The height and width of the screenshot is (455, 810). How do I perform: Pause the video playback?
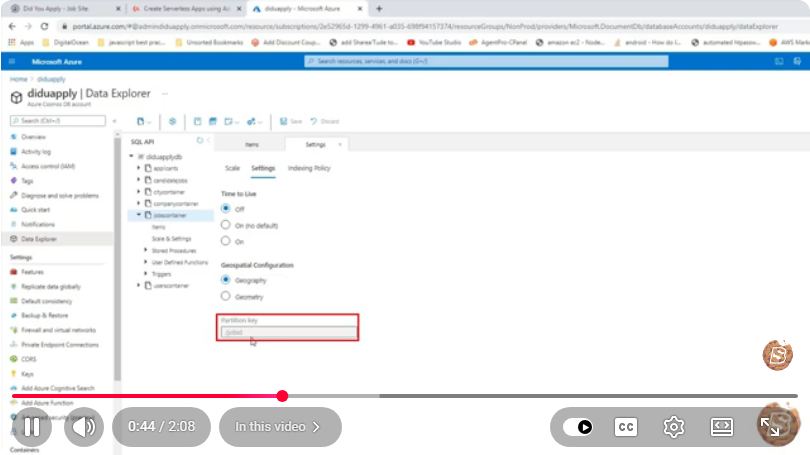pos(32,427)
